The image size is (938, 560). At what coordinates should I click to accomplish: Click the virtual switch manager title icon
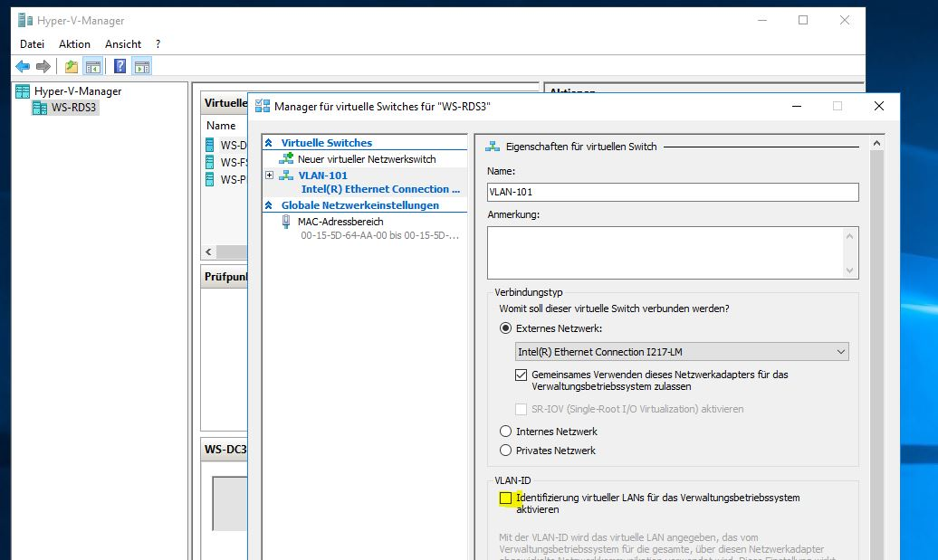pyautogui.click(x=263, y=107)
